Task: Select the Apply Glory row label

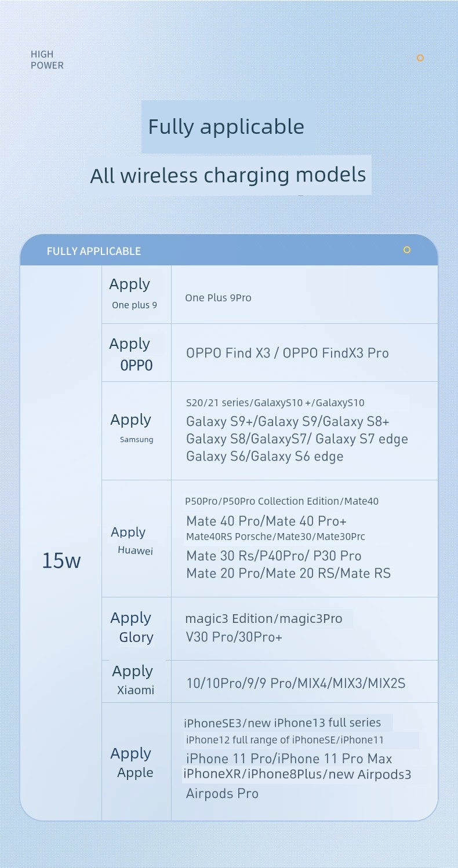Action: point(133,628)
